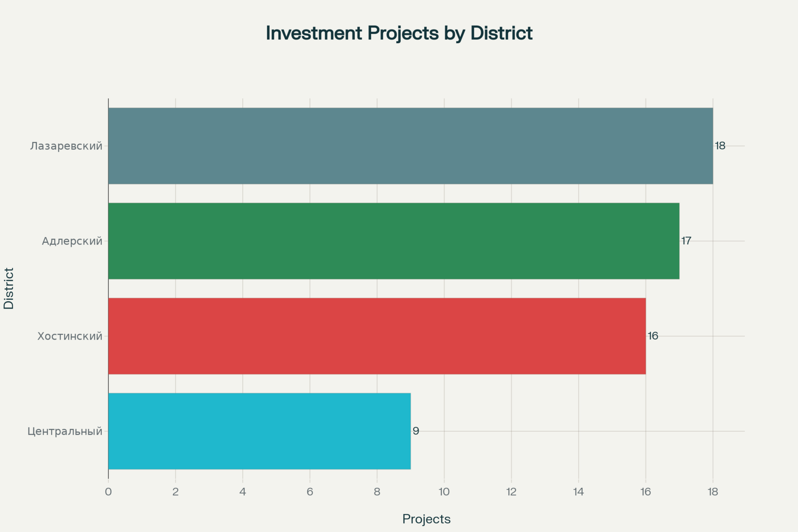Click the 'District' y-axis title
Screen dimensions: 798x532
tap(9, 288)
